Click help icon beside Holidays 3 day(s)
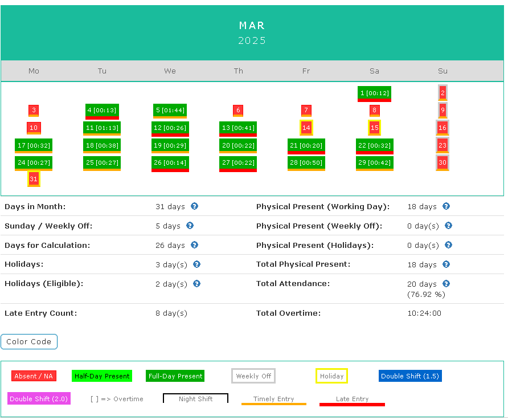The height and width of the screenshot is (420, 508). 196,264
